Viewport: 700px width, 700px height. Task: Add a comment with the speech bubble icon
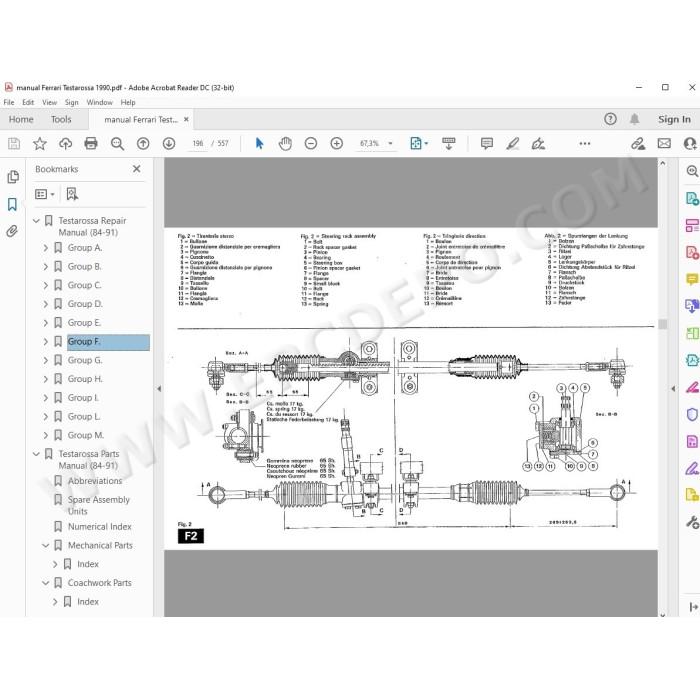487,143
